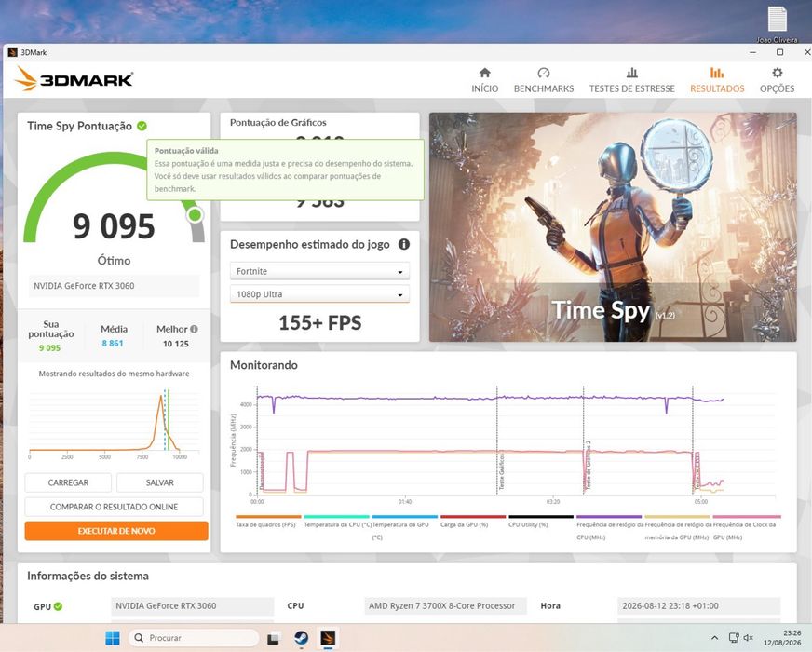Show hidden tray icons chevron
Screen dimensions: 812x652
[714, 638]
